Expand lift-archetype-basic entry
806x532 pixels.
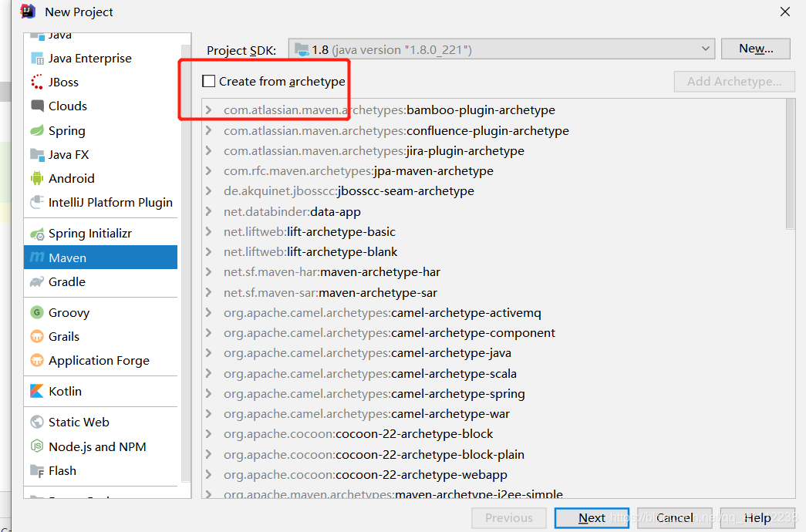pyautogui.click(x=209, y=231)
